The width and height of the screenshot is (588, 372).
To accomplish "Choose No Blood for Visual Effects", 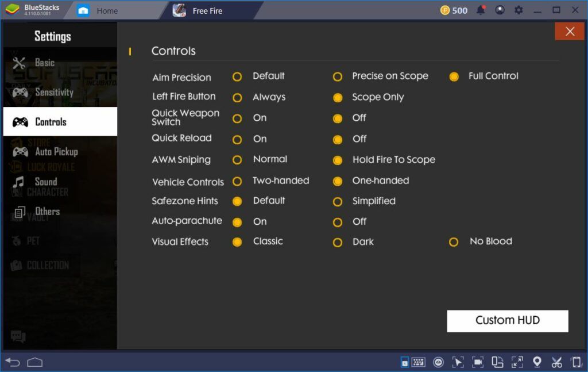I will 454,242.
